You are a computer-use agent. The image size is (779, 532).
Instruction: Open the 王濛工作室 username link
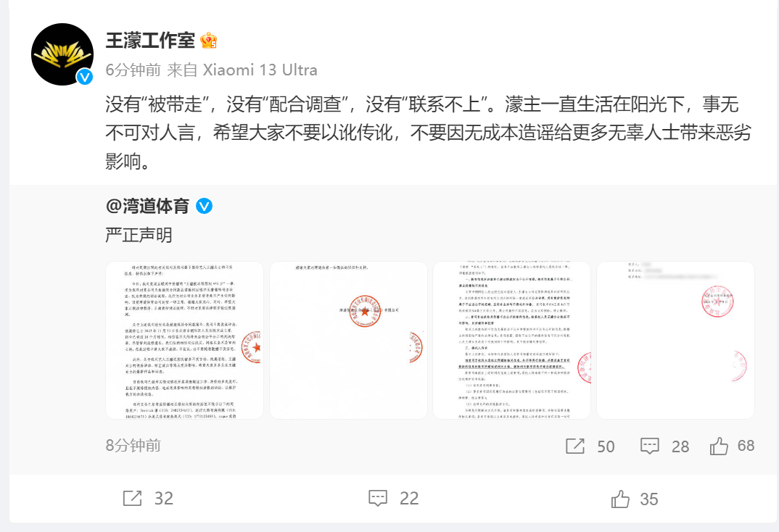point(150,40)
